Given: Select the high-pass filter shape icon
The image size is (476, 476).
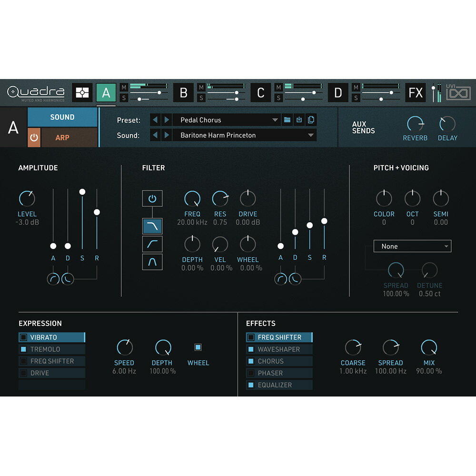Looking at the screenshot, I should [152, 244].
